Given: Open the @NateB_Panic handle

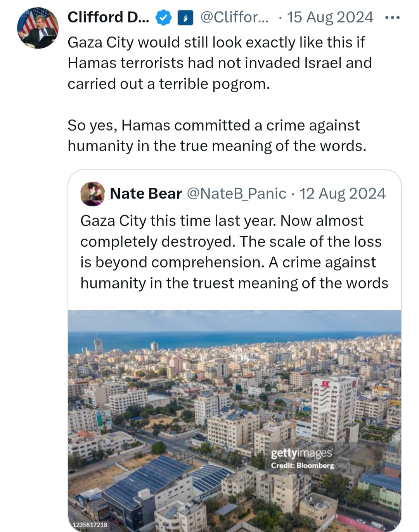Looking at the screenshot, I should pos(237,193).
